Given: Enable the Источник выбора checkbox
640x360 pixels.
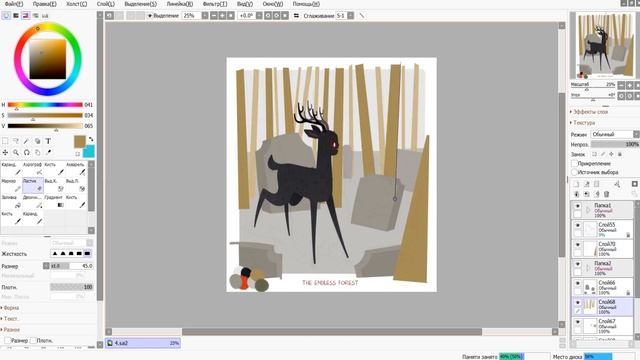Looking at the screenshot, I should (574, 172).
